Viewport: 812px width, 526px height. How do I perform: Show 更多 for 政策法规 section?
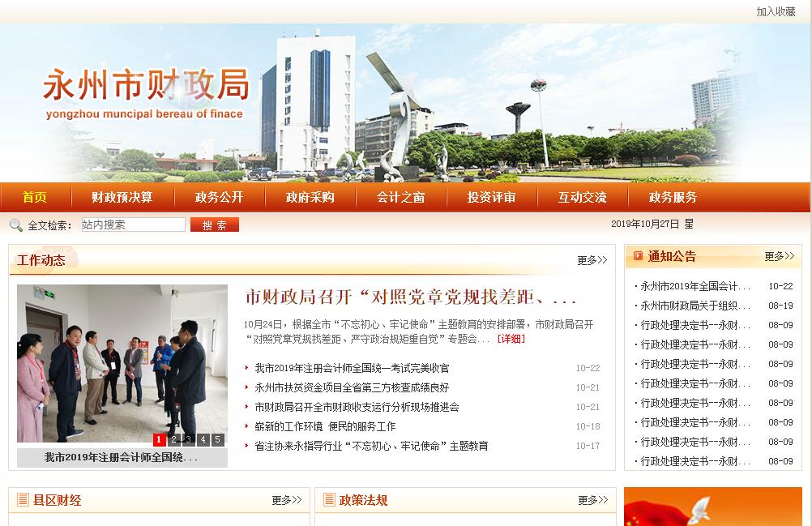pyautogui.click(x=592, y=500)
